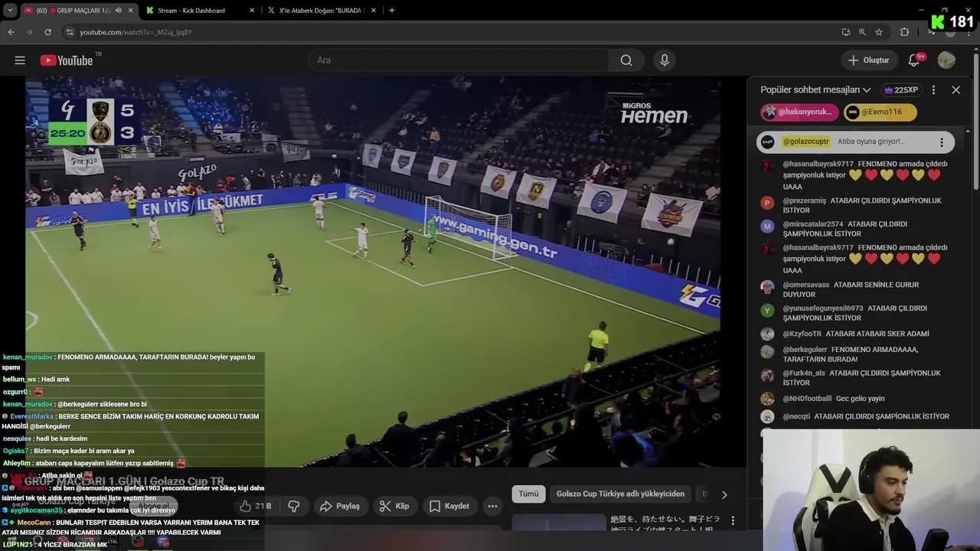Image resolution: width=980 pixels, height=551 pixels.
Task: Bookmark this page with the star
Action: (x=879, y=32)
